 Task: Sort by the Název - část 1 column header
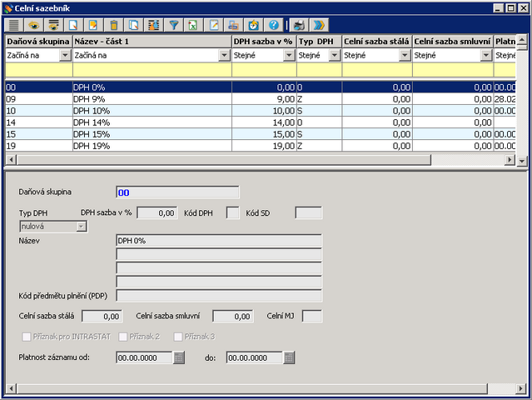click(152, 41)
